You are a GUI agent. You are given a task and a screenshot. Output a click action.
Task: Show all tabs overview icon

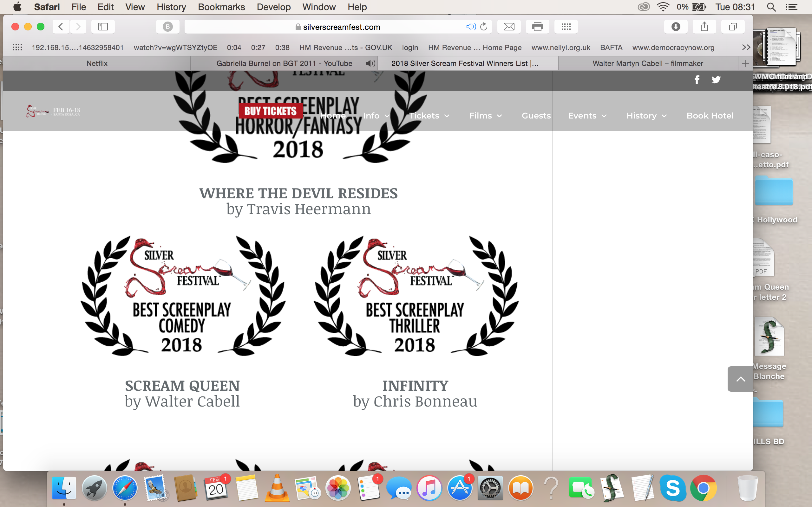point(733,27)
